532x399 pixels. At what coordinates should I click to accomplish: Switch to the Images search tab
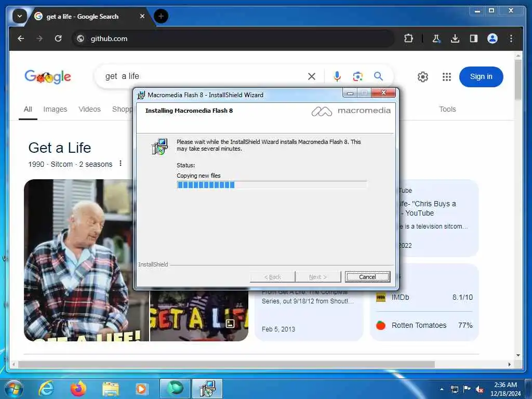[x=55, y=109]
